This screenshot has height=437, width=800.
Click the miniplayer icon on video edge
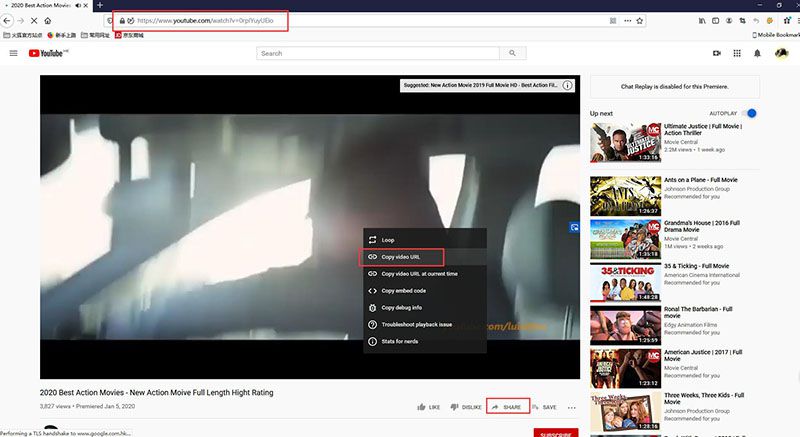574,227
